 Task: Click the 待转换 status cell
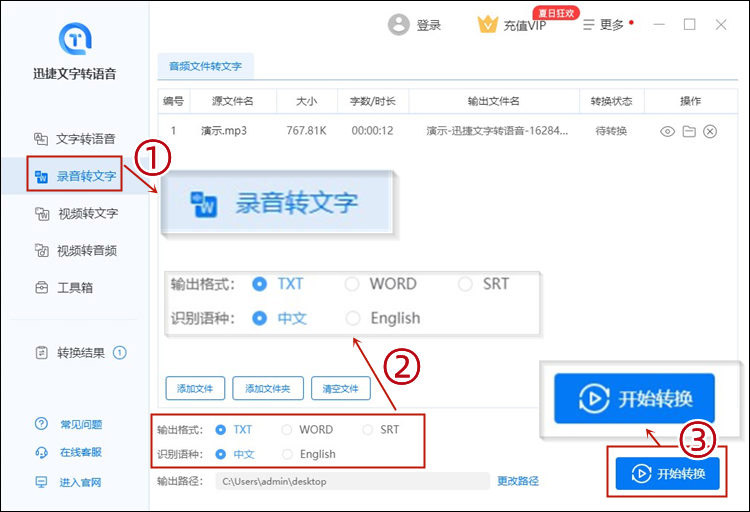pos(611,131)
